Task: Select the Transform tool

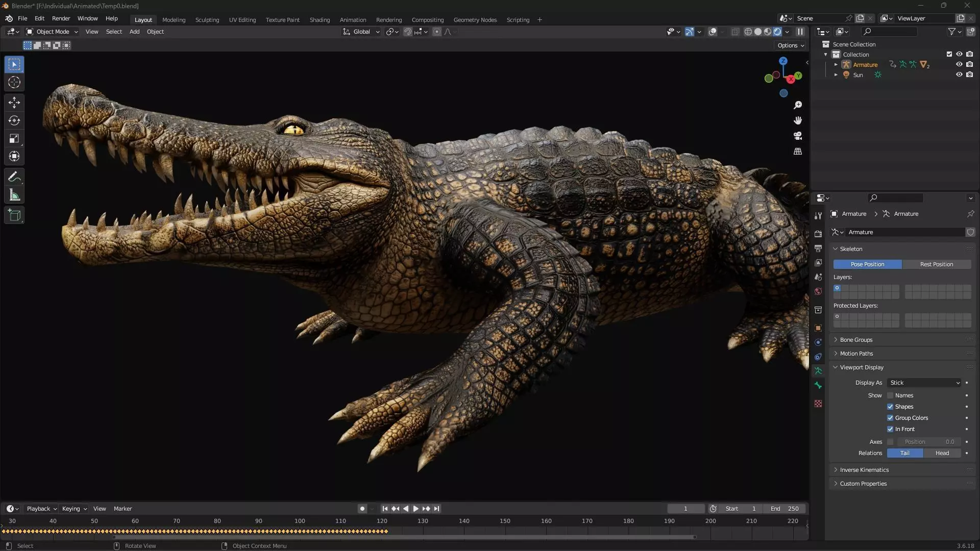Action: [x=14, y=156]
